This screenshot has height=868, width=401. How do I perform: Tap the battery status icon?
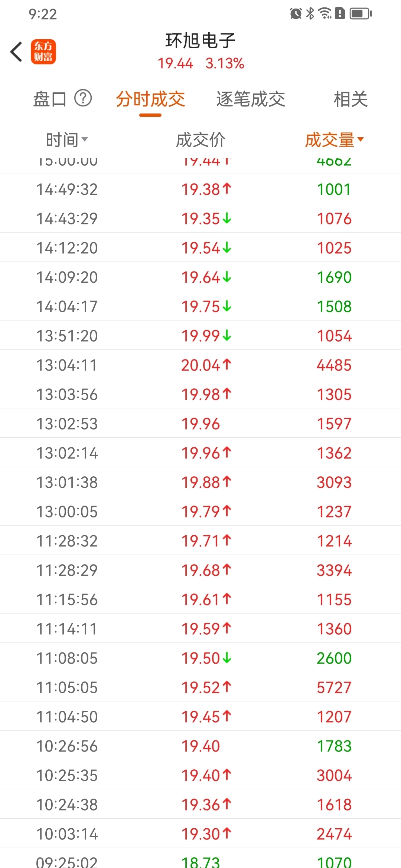pyautogui.click(x=361, y=14)
